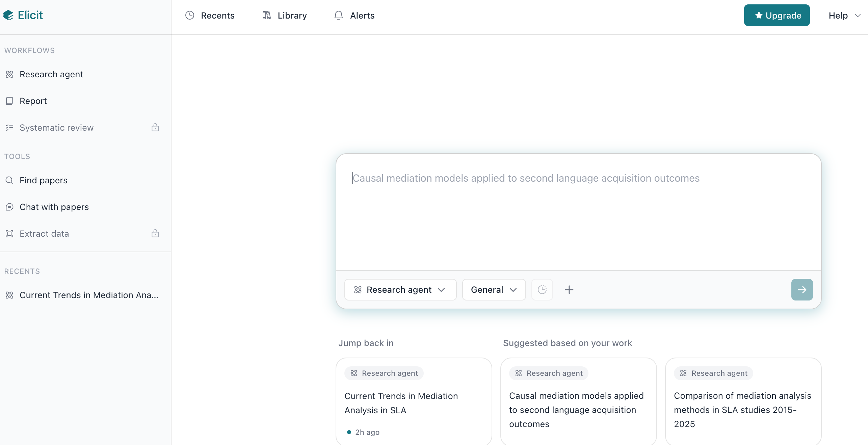The width and height of the screenshot is (868, 445).
Task: Click Research agent tag on Comparison card
Action: [714, 373]
